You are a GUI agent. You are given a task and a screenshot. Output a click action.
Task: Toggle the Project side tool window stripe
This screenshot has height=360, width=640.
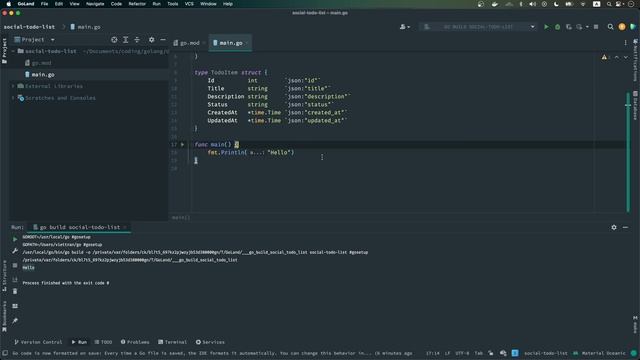coord(4,51)
